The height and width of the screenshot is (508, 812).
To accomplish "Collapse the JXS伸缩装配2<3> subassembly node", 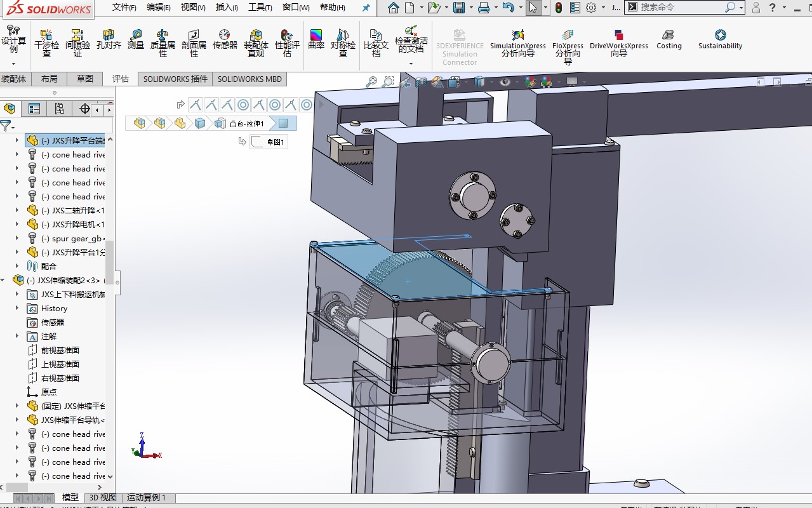I will tap(3, 280).
